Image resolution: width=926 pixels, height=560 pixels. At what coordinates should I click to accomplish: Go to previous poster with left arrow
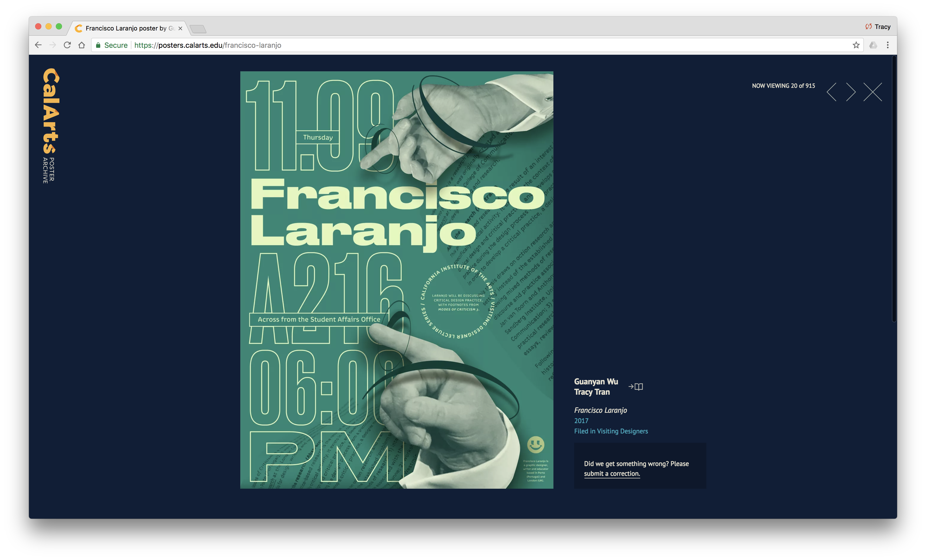click(832, 92)
